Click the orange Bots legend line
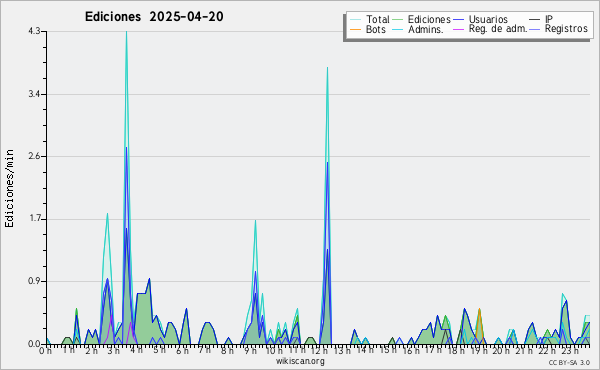 pyautogui.click(x=356, y=29)
